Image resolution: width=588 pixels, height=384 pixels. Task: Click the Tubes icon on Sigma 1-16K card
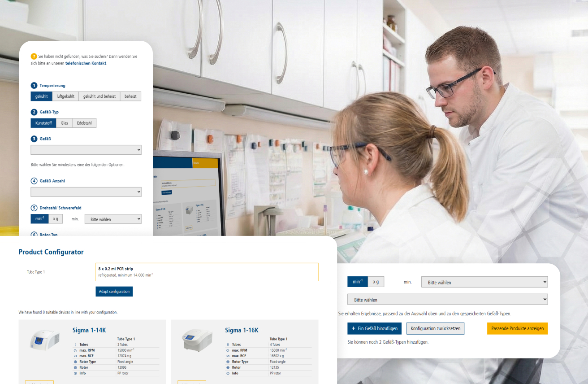[229, 345]
